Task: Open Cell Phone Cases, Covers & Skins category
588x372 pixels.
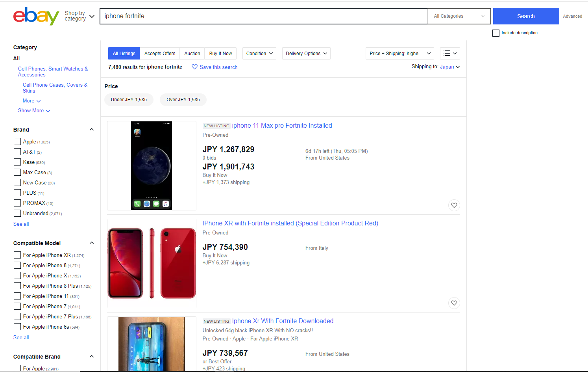Action: (x=55, y=88)
